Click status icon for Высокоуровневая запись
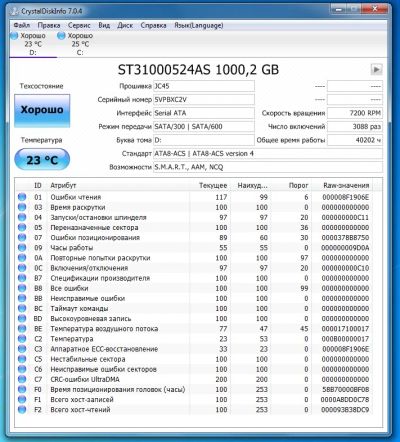This screenshot has height=442, width=400. [x=22, y=318]
